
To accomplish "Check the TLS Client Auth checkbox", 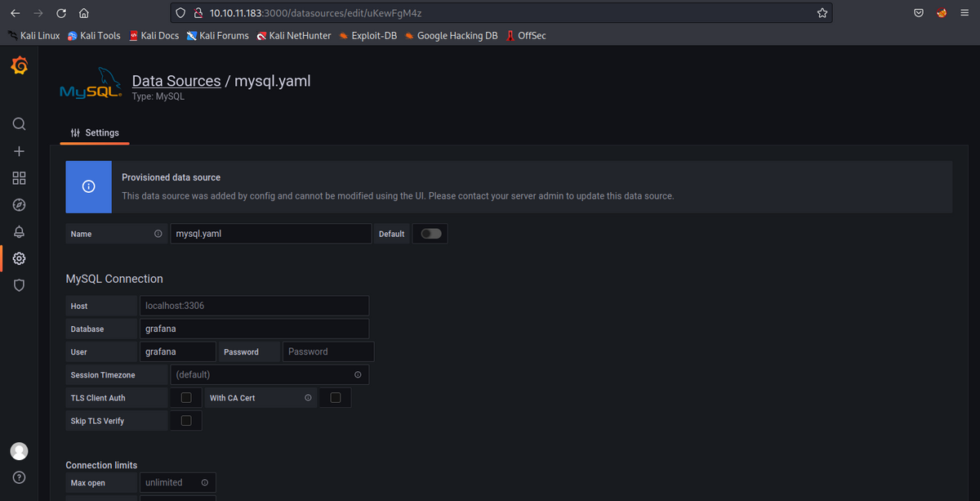I will pos(186,398).
